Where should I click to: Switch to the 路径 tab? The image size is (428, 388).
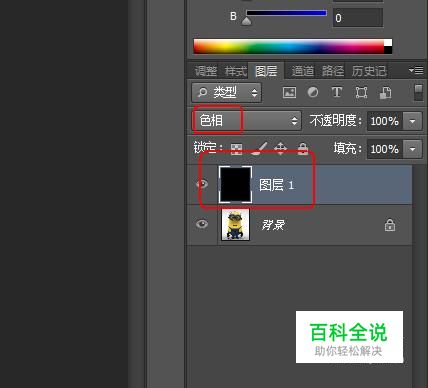point(333,71)
